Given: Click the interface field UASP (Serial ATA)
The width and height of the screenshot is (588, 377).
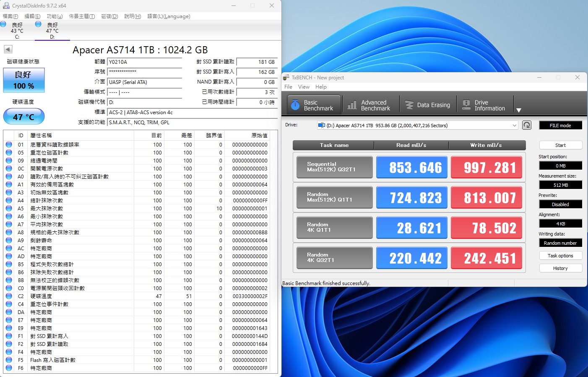Looking at the screenshot, I should click(x=145, y=82).
